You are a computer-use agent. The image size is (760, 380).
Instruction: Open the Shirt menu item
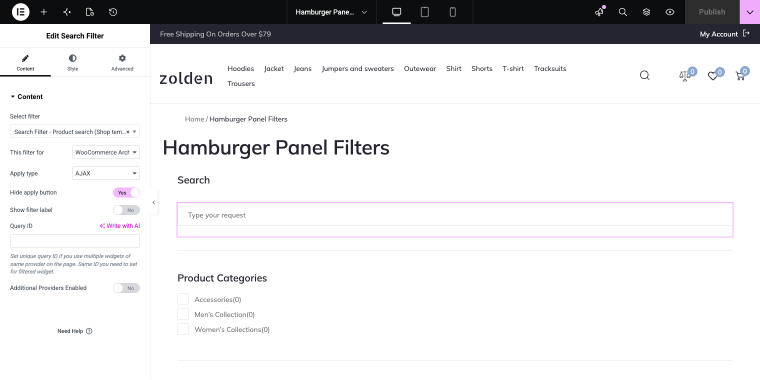pyautogui.click(x=454, y=68)
